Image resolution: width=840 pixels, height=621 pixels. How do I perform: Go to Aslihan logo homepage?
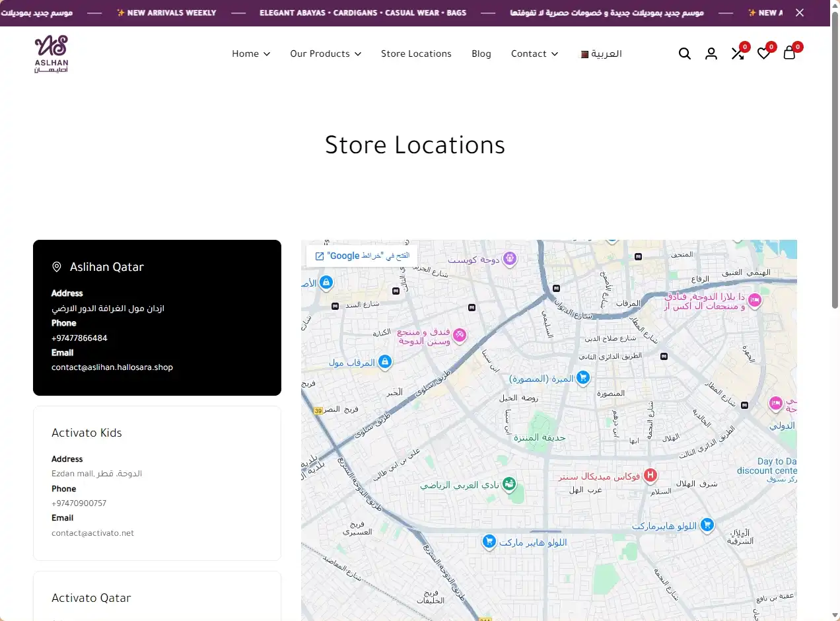(x=52, y=54)
